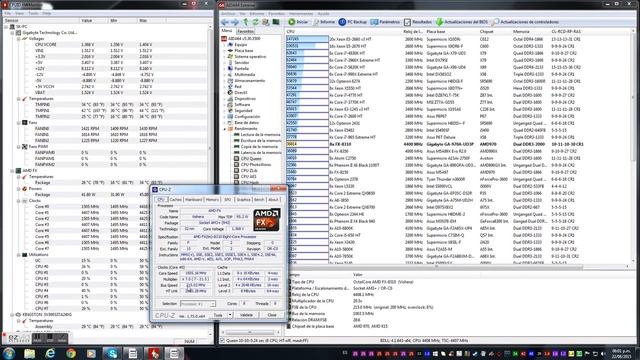The image size is (640, 360).
Task: Click AIDA64 green up-level arrow
Action: (x=245, y=22)
